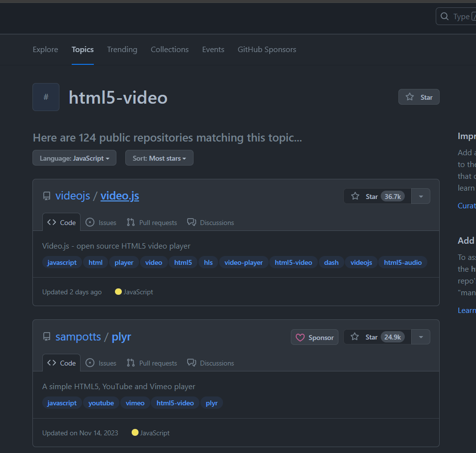476x453 pixels.
Task: Click 'A simple HTML5, YouTube and Vimeo player' description
Action: 119,387
